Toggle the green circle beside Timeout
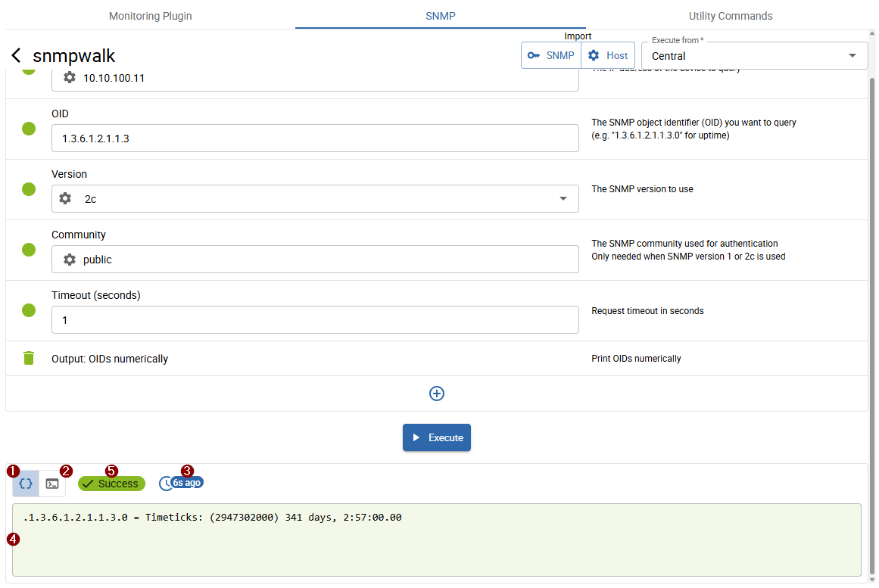The image size is (879, 588). (x=29, y=310)
